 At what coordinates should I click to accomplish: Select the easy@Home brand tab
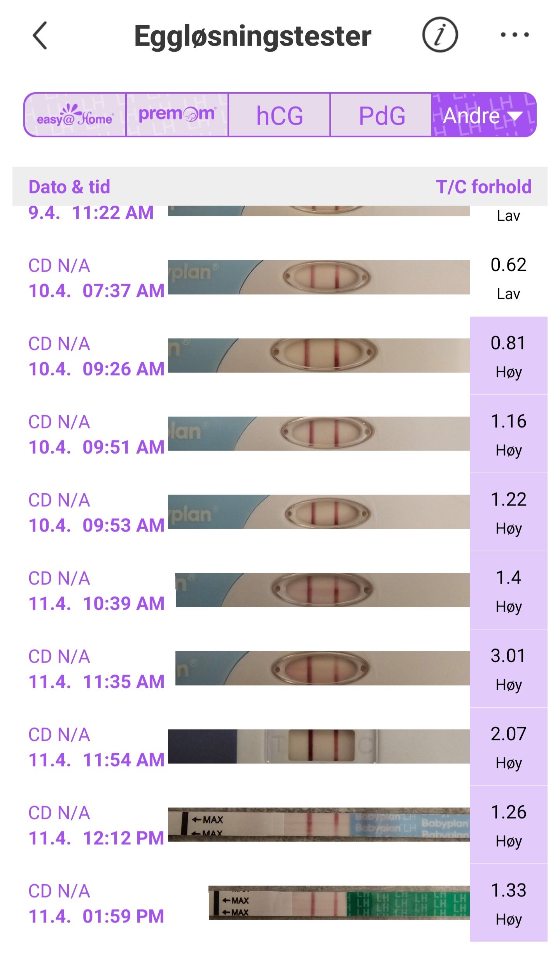[75, 115]
